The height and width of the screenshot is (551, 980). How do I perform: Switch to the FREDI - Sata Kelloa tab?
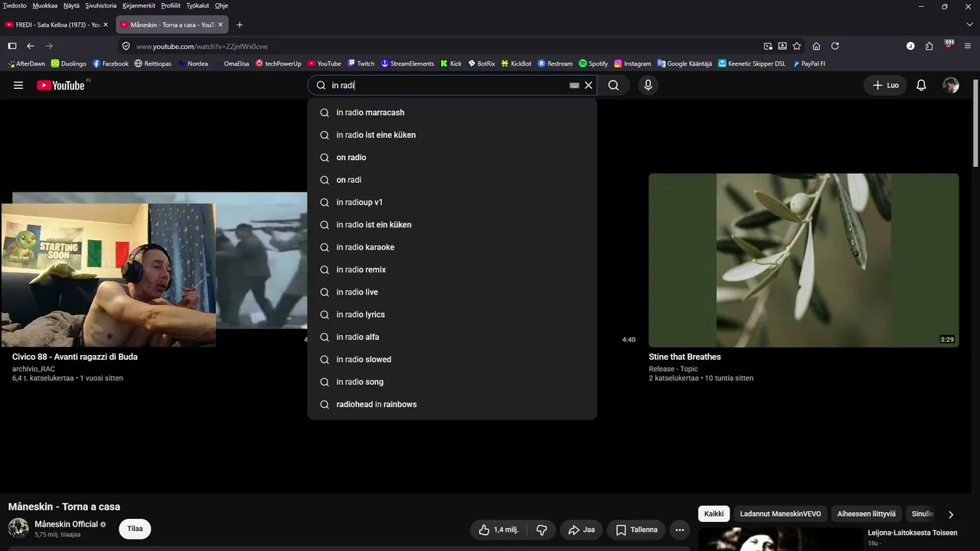(57, 24)
